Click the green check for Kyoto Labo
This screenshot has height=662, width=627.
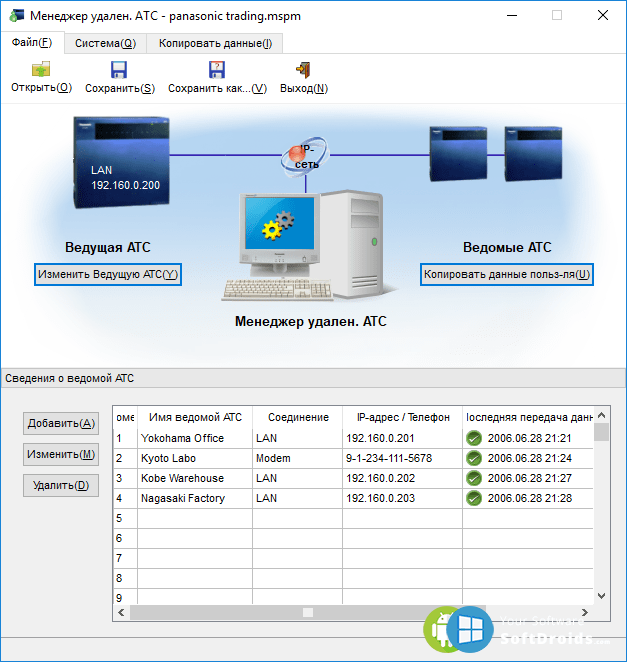tap(474, 458)
